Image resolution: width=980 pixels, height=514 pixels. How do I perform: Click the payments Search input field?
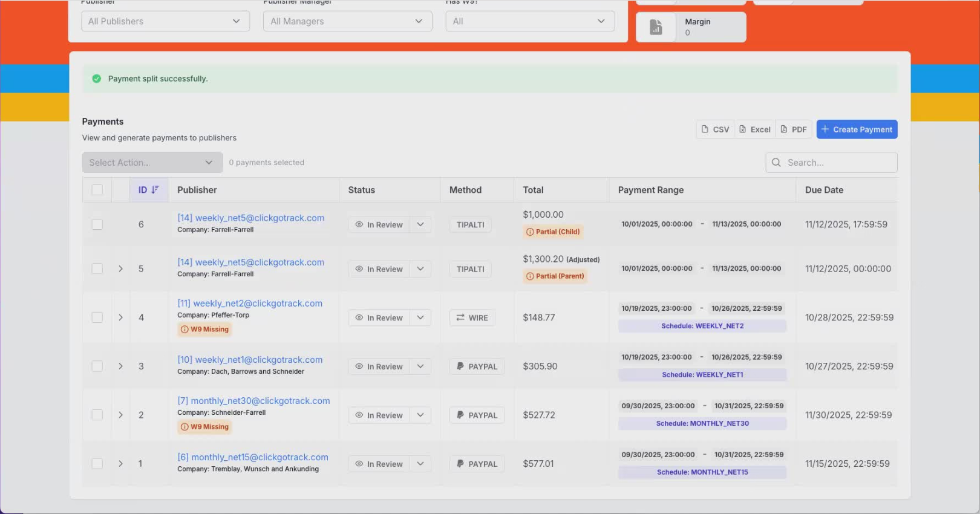[838, 163]
